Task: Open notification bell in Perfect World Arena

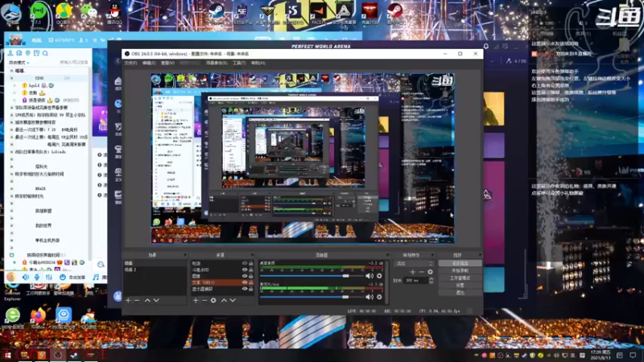Action: pos(486,47)
